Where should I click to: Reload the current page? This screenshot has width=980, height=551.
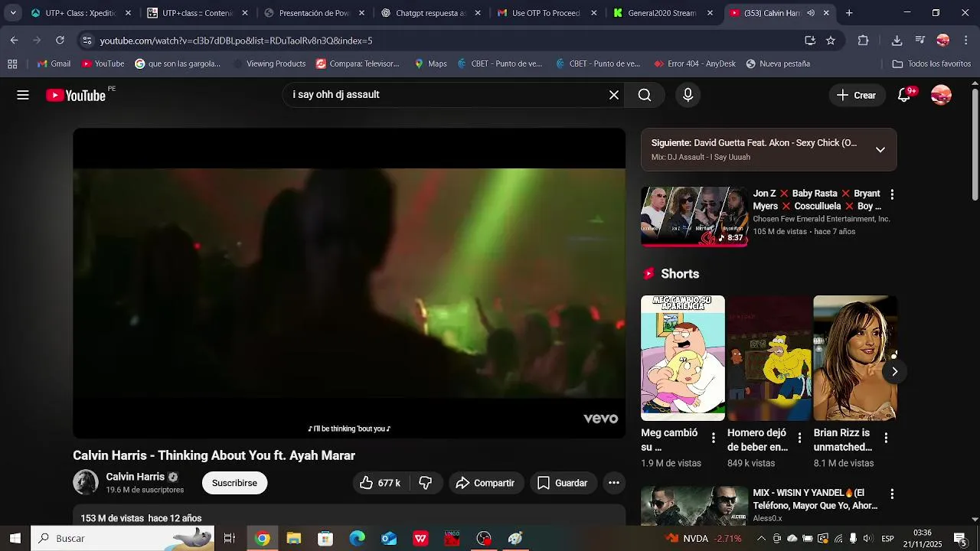point(60,41)
